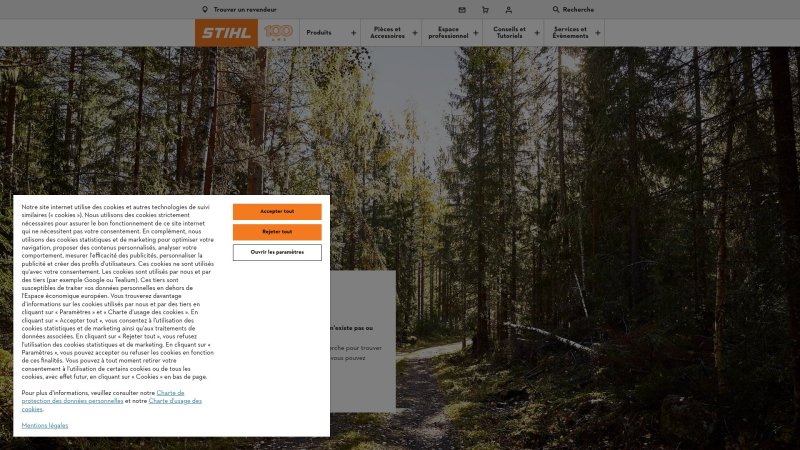This screenshot has height=450, width=800.
Task: Expand the Pièces et Accessoires plus icon
Action: tap(415, 33)
